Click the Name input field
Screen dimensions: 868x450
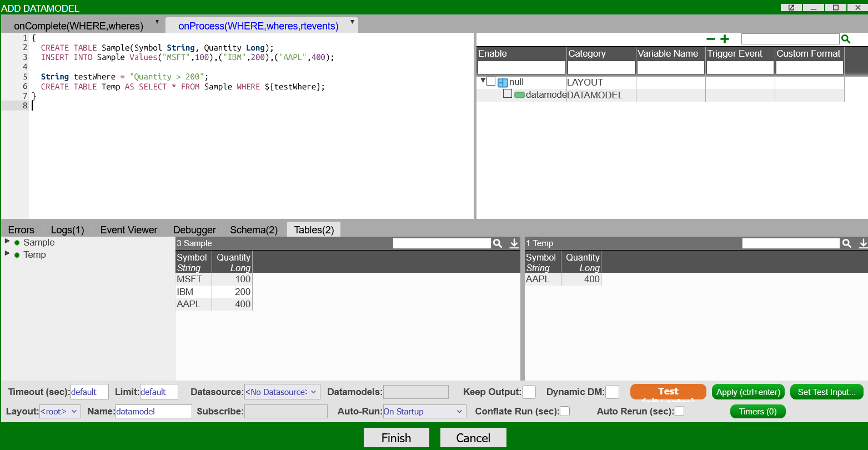point(153,412)
